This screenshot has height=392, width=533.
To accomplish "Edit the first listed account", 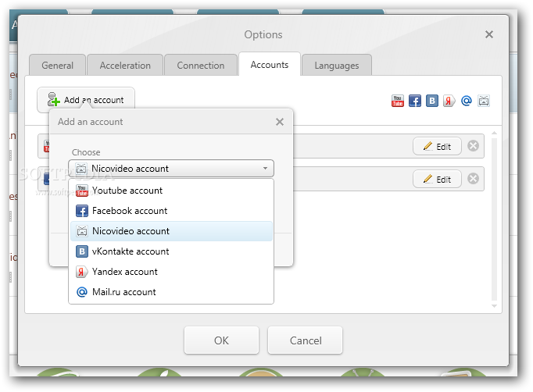I will (x=437, y=146).
